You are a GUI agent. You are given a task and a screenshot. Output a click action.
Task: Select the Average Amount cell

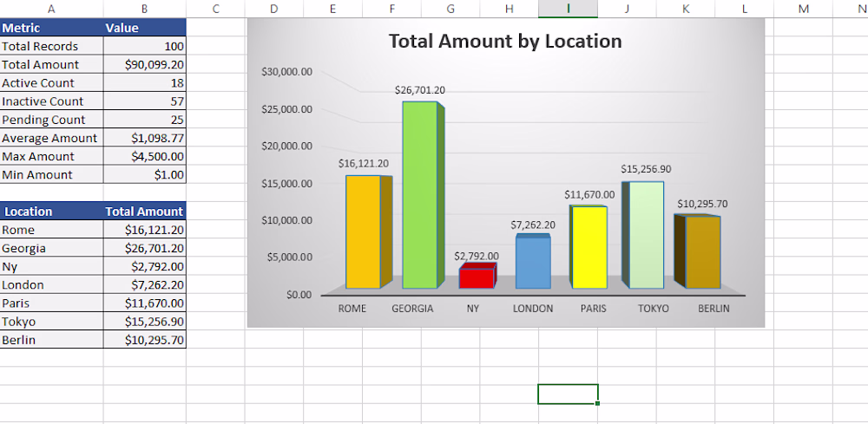[x=51, y=138]
